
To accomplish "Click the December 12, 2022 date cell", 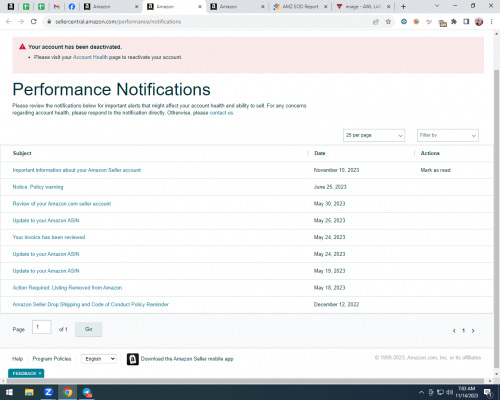I will [336, 305].
